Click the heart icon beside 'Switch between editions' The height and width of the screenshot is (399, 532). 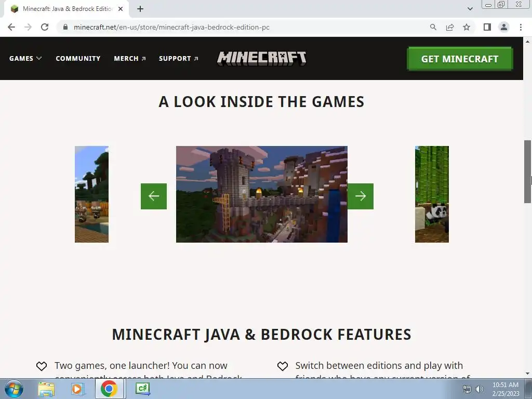point(282,366)
